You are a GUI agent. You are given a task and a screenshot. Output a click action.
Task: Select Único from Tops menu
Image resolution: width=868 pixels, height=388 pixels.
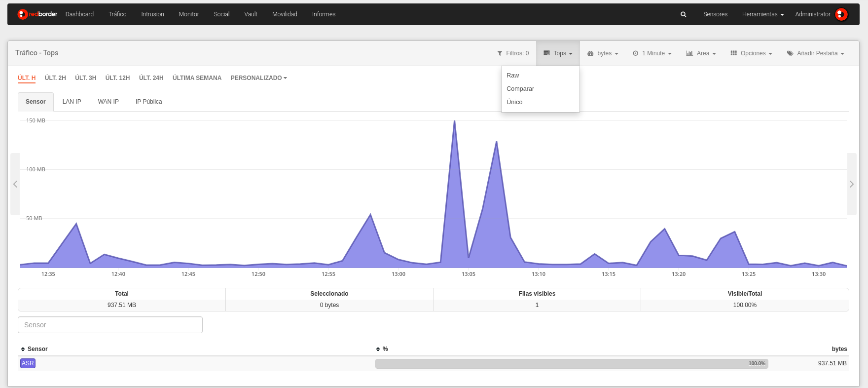(541, 102)
